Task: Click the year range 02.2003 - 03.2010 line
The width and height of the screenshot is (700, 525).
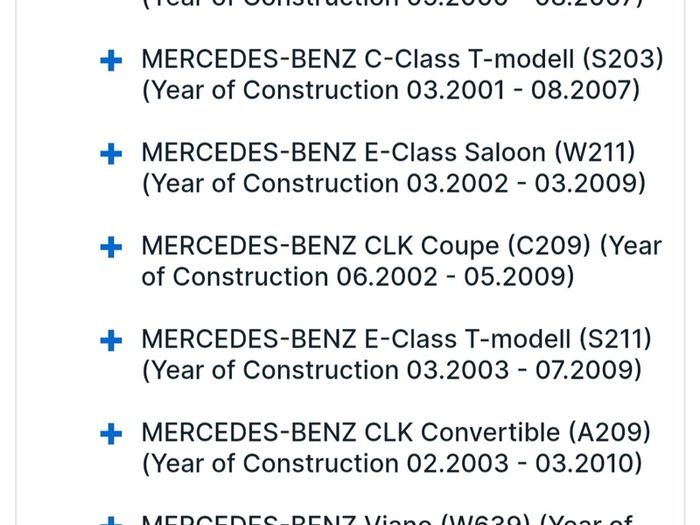Action: [x=392, y=464]
